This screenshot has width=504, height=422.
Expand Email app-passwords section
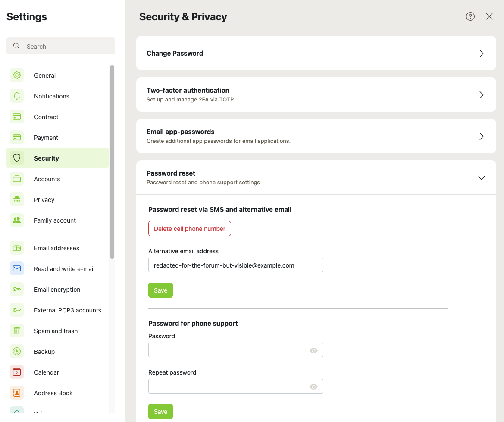316,136
